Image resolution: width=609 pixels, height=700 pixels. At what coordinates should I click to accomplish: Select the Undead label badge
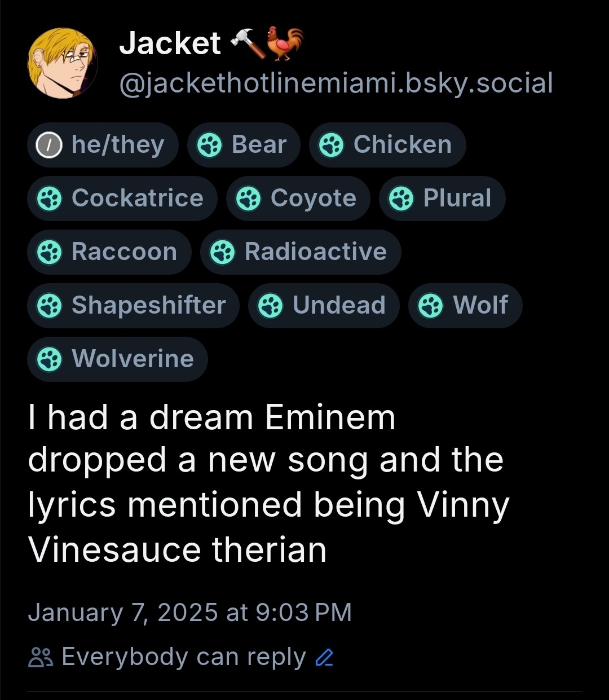tap(323, 306)
